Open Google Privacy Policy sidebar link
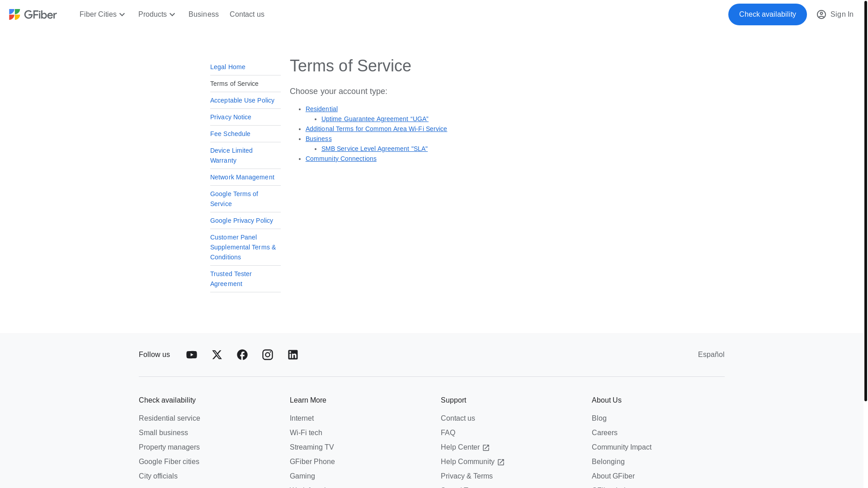The width and height of the screenshot is (868, 488). click(x=241, y=221)
